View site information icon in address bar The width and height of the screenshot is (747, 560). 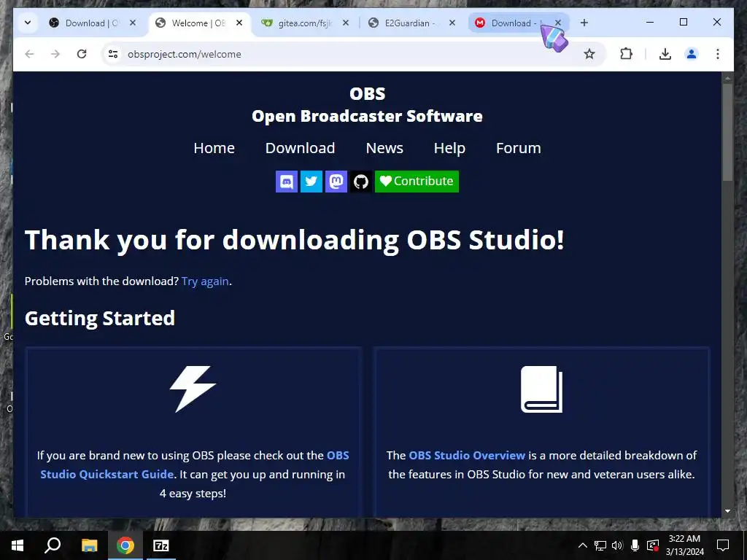[x=113, y=54]
